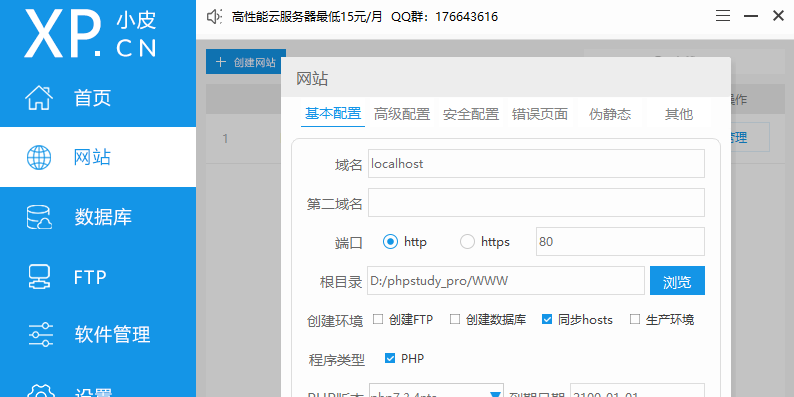Click the database cloud icon

click(39, 217)
